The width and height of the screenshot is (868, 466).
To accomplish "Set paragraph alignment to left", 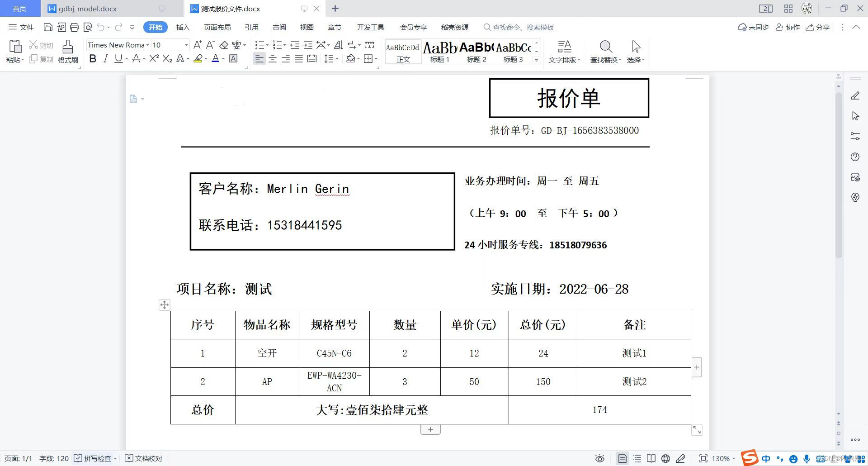I will click(x=259, y=58).
